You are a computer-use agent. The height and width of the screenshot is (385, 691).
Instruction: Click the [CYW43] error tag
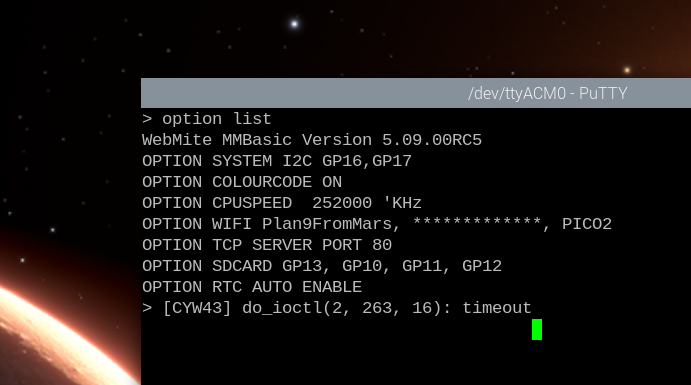click(197, 308)
